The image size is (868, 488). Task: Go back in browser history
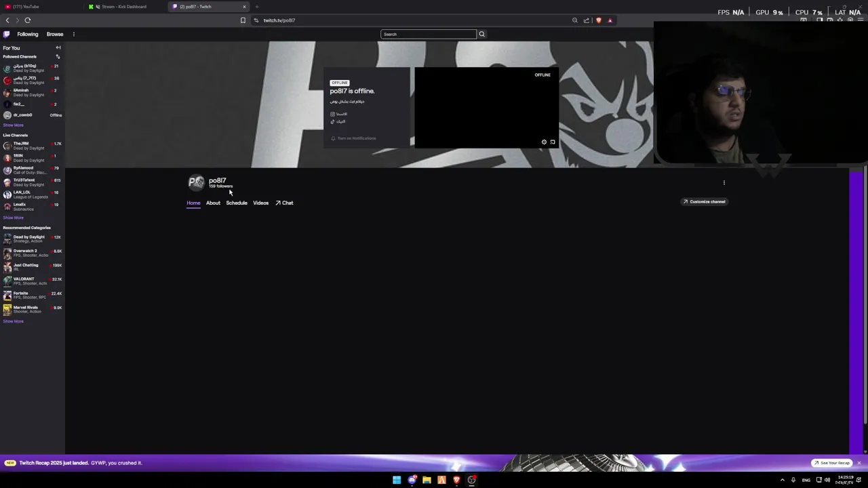pyautogui.click(x=7, y=20)
